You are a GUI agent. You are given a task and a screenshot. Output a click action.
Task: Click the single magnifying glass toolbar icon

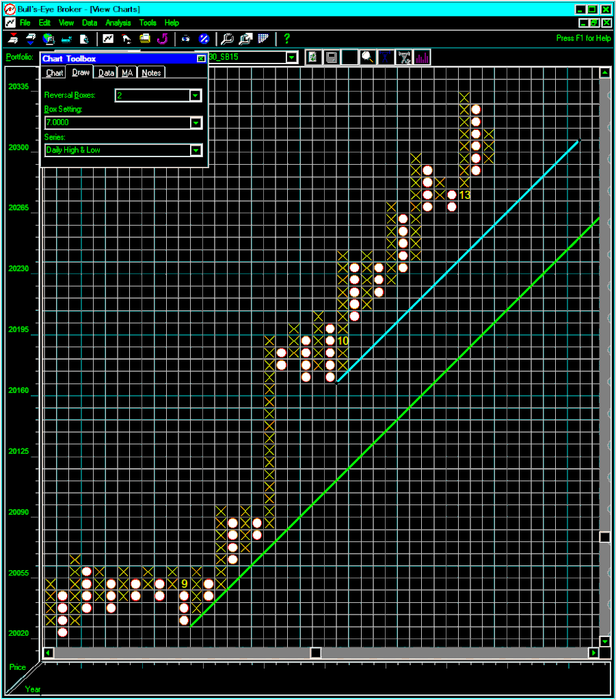[227, 39]
